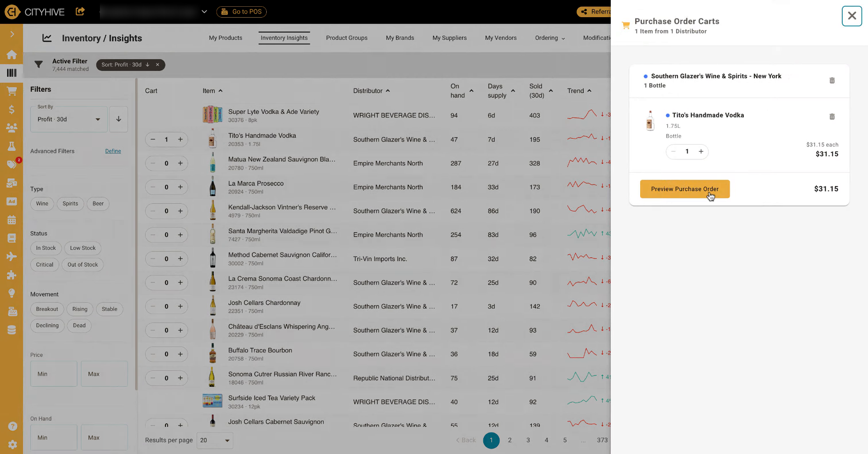Open the flask icon in sidebar
868x454 pixels.
click(12, 146)
